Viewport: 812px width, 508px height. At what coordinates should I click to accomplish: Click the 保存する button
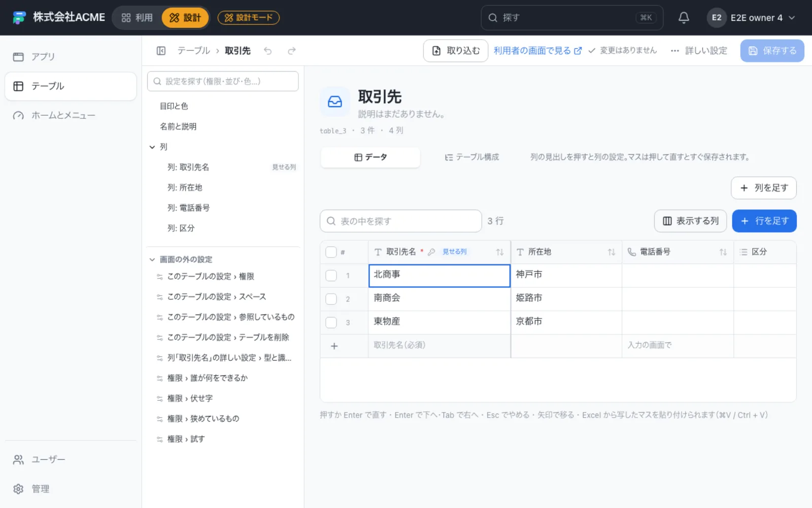[772, 51]
